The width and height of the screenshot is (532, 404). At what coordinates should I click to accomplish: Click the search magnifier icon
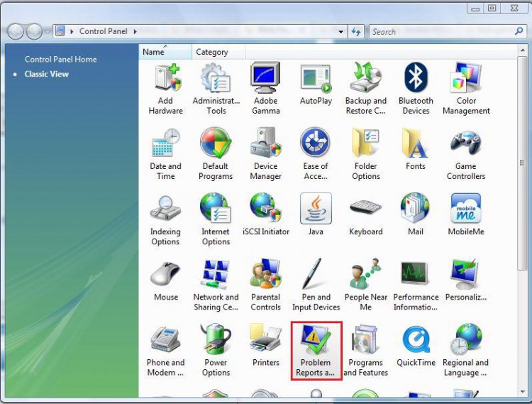[x=519, y=31]
